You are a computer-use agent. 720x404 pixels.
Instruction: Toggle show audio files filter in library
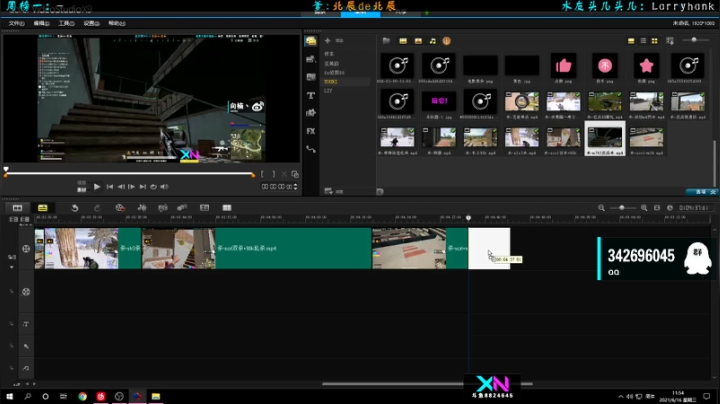(433, 41)
